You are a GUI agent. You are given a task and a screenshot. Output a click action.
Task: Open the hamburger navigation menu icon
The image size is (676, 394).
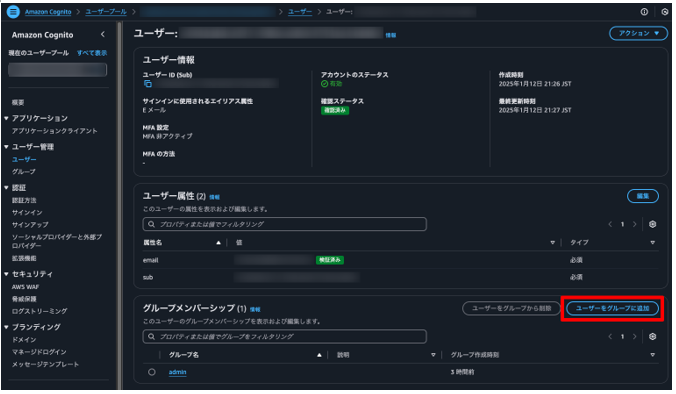point(13,12)
